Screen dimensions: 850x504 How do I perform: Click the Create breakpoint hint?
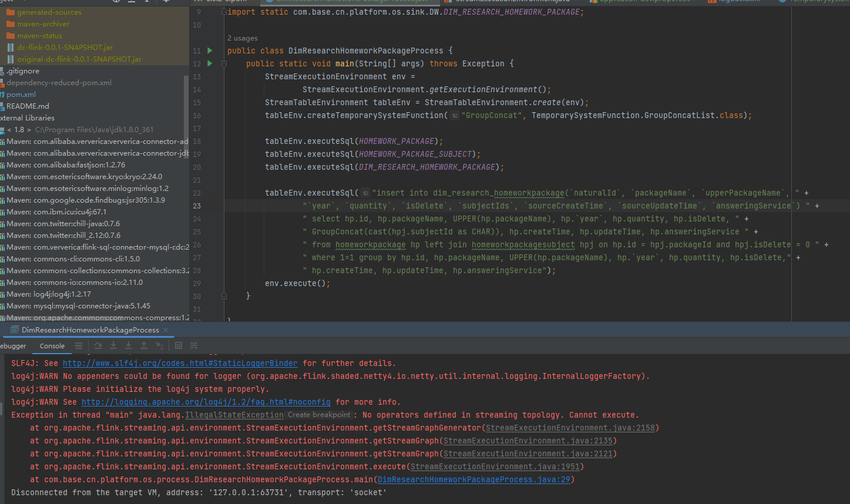point(320,415)
